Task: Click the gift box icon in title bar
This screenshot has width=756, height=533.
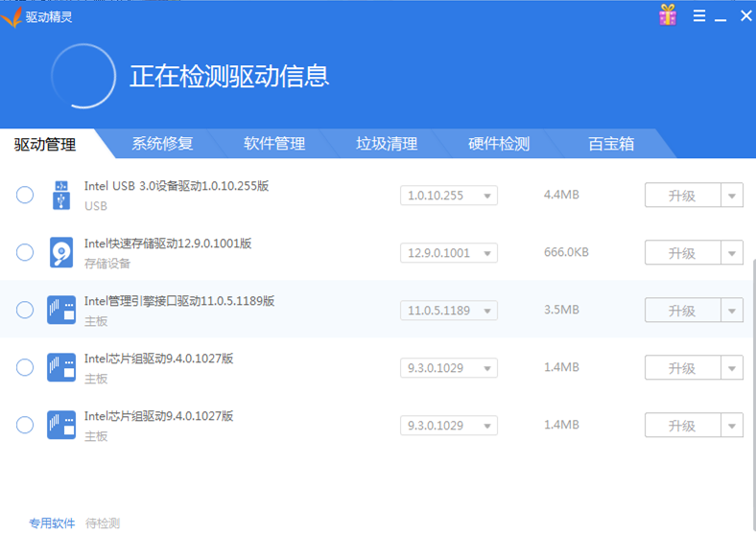Action: (668, 15)
